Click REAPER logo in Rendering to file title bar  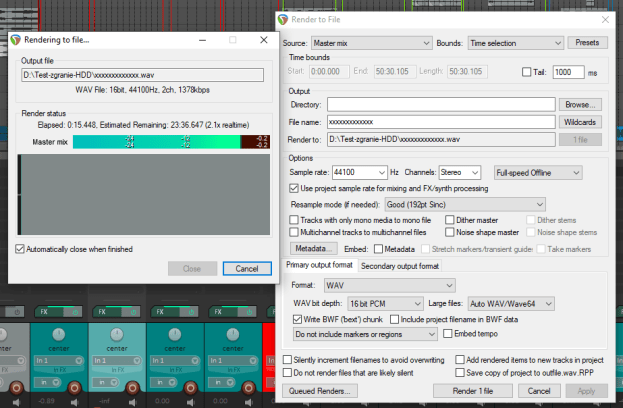coord(16,40)
